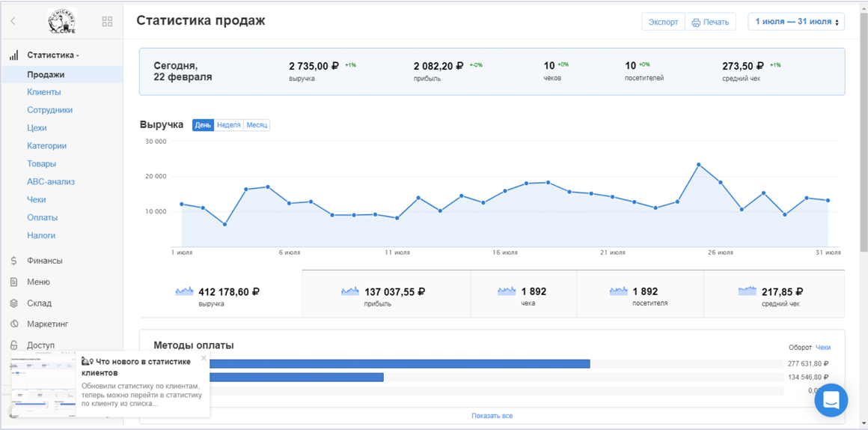Click the Finance dollar icon
This screenshot has width=868, height=430.
point(13,261)
